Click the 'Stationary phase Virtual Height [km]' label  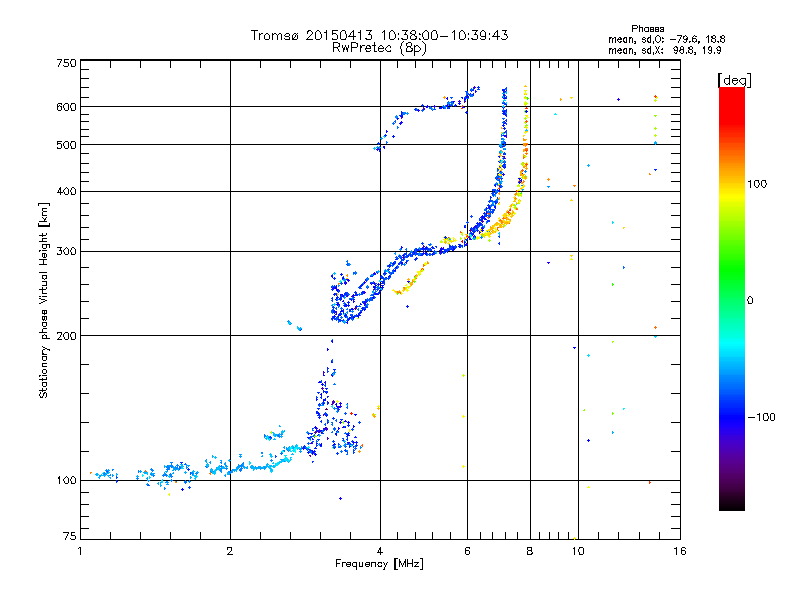[x=44, y=300]
